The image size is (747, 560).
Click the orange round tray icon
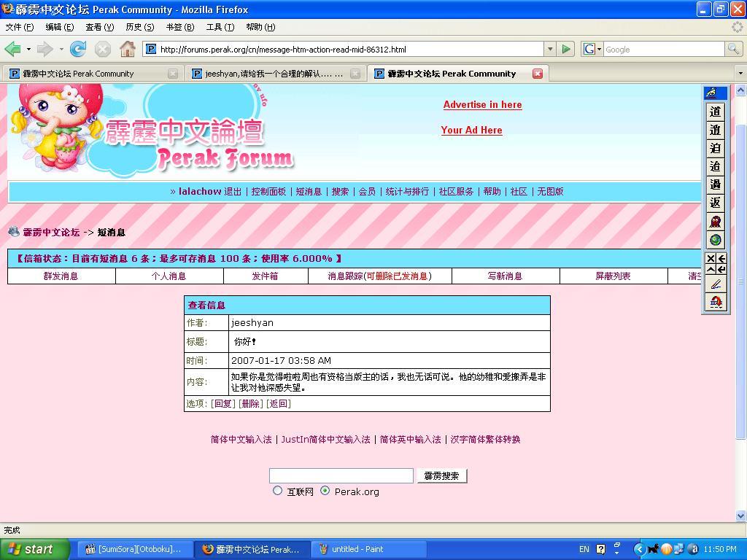(x=667, y=549)
